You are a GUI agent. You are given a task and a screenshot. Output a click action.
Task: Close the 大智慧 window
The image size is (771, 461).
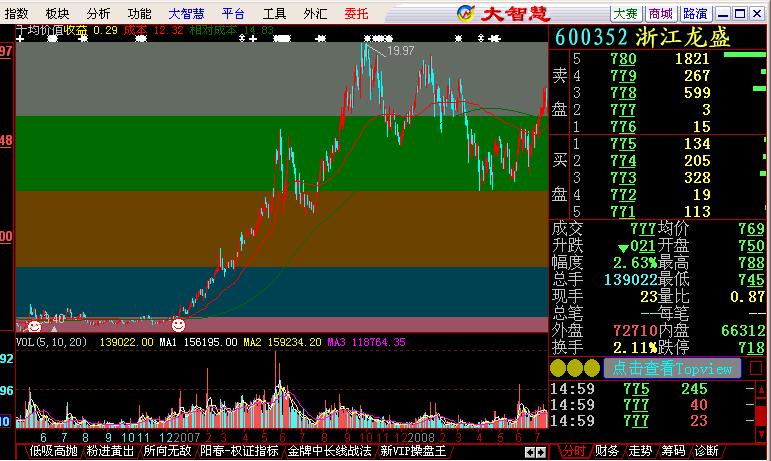[x=757, y=14]
